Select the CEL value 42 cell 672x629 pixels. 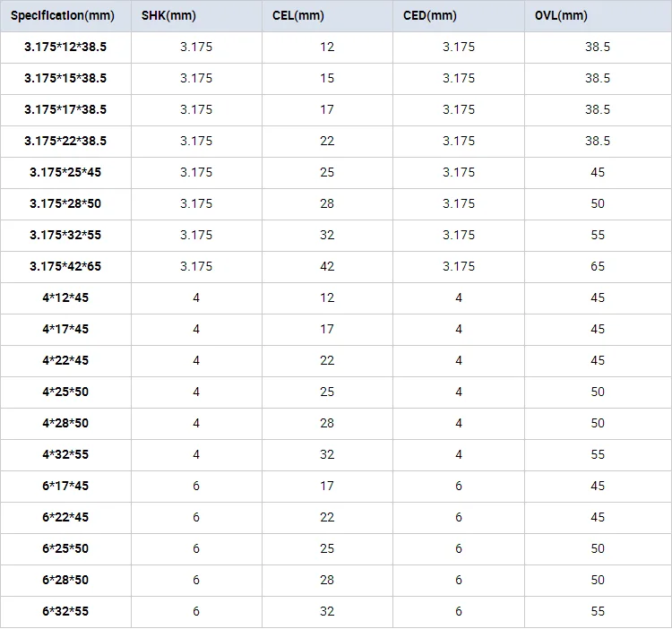[x=327, y=266]
